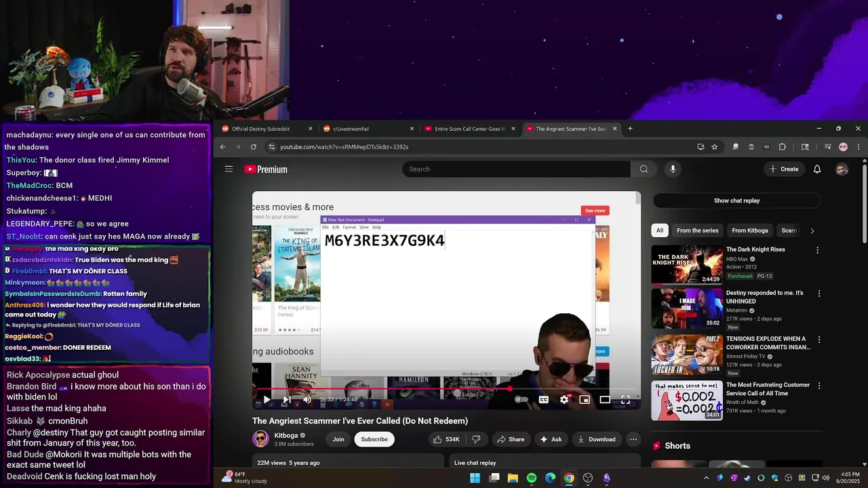
Task: Open more actions menu beside Download
Action: click(633, 439)
